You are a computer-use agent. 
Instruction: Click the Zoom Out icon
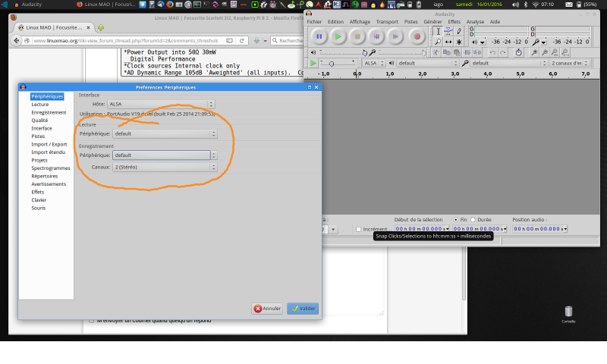[x=545, y=52]
